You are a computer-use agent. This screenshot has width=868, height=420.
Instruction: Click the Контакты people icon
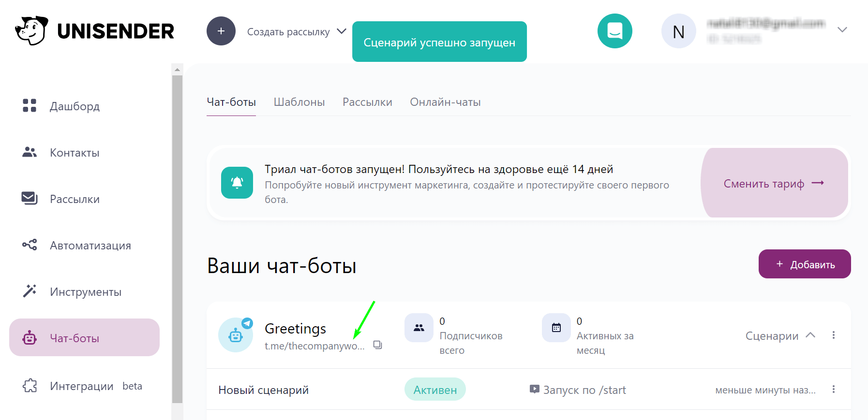click(x=30, y=152)
